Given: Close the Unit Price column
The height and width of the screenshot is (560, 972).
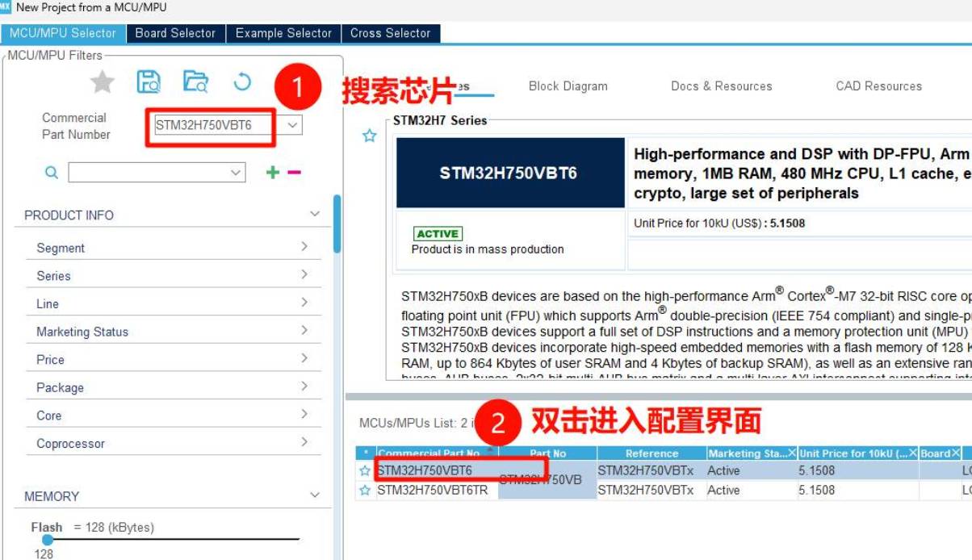Looking at the screenshot, I should tap(914, 453).
